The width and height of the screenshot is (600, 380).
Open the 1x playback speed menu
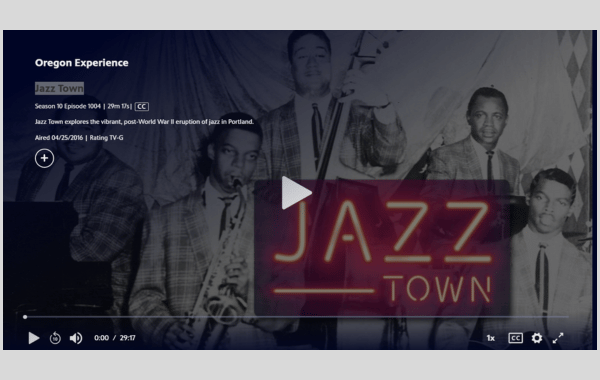click(x=491, y=338)
